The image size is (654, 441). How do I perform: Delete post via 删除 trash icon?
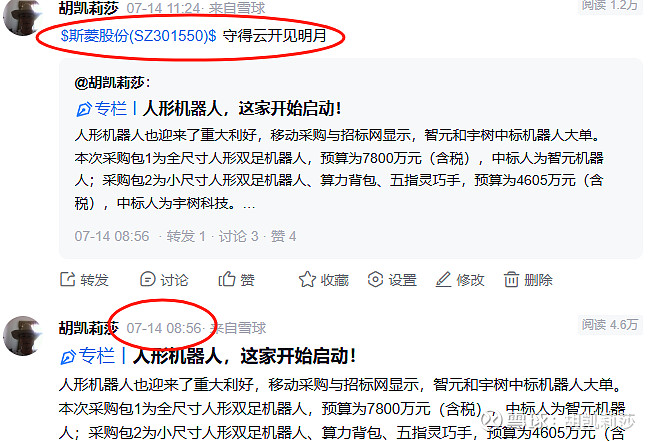click(511, 279)
